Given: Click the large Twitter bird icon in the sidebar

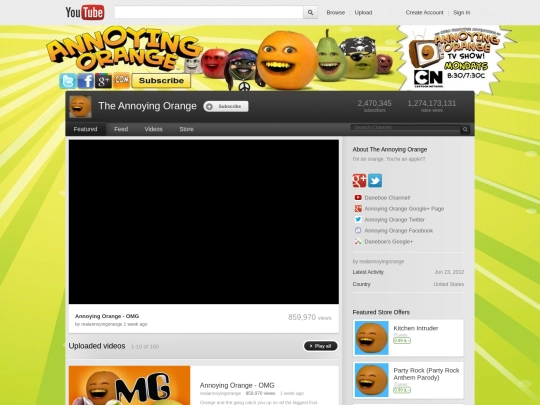Looking at the screenshot, I should (375, 180).
